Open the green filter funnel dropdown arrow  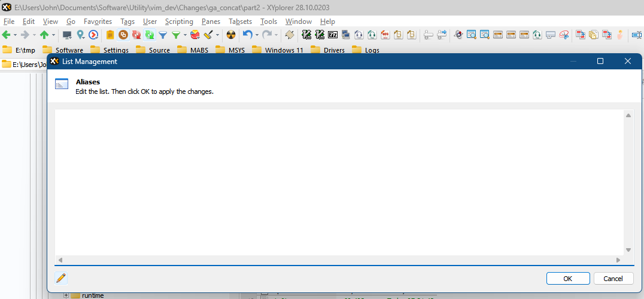click(185, 35)
